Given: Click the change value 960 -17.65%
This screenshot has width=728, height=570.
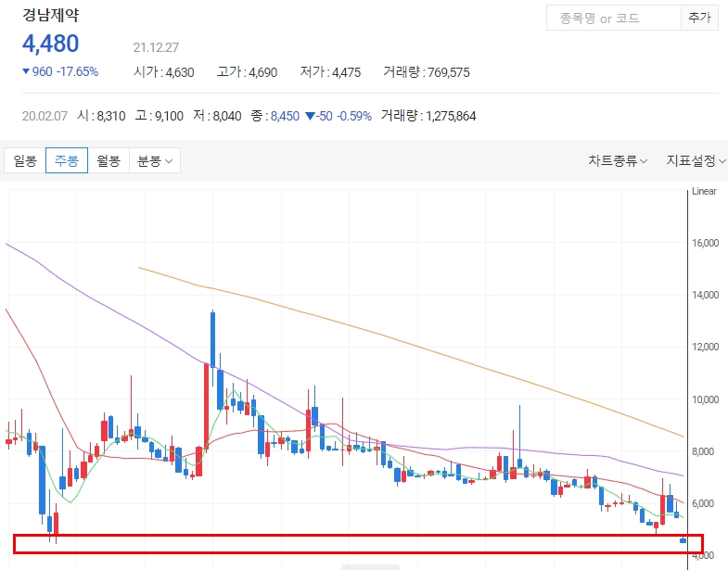Looking at the screenshot, I should tap(60, 72).
